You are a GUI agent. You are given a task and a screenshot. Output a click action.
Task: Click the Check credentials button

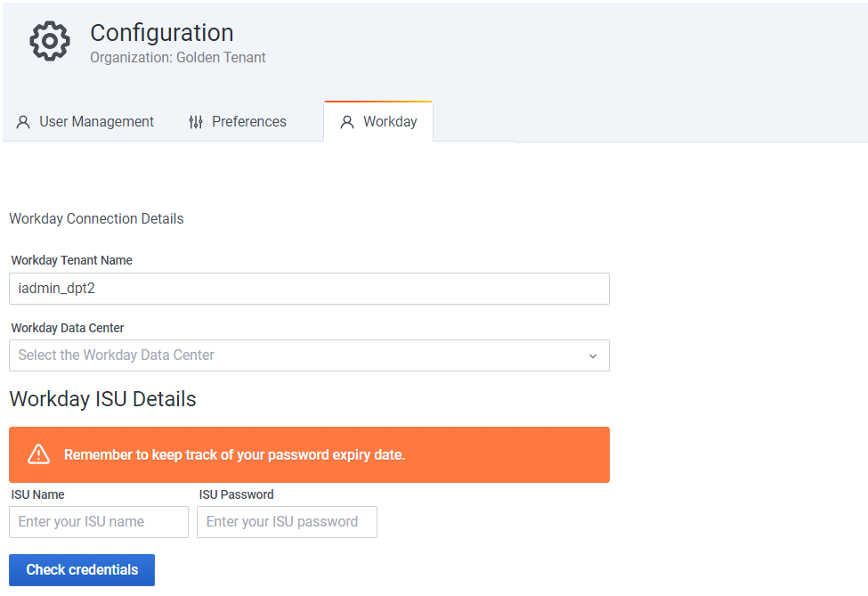tap(82, 570)
